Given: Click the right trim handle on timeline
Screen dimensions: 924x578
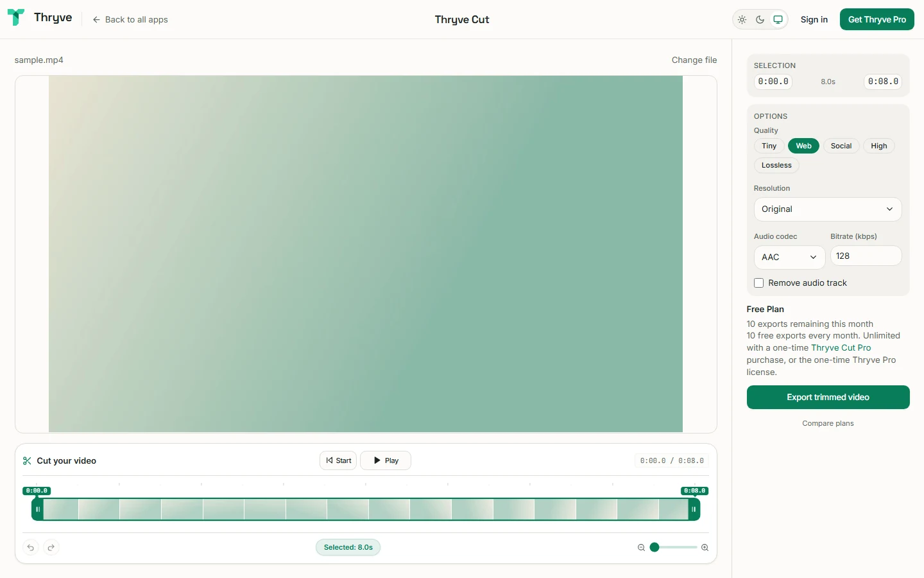Looking at the screenshot, I should [x=694, y=509].
